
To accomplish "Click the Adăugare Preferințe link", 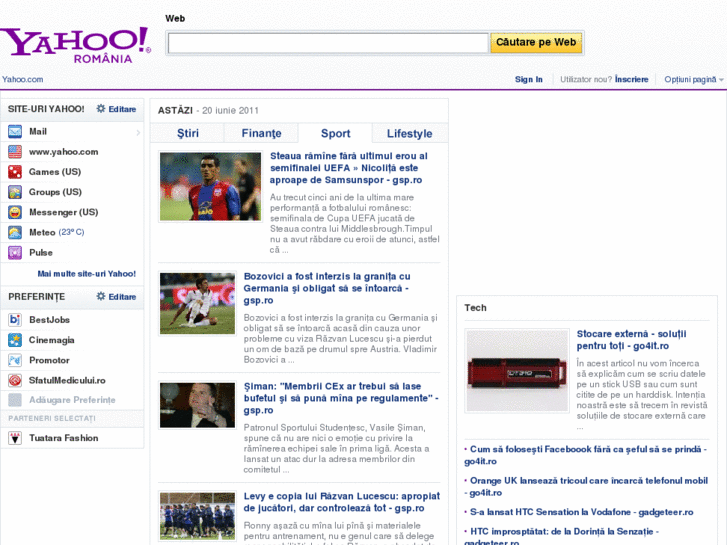I will coord(72,400).
